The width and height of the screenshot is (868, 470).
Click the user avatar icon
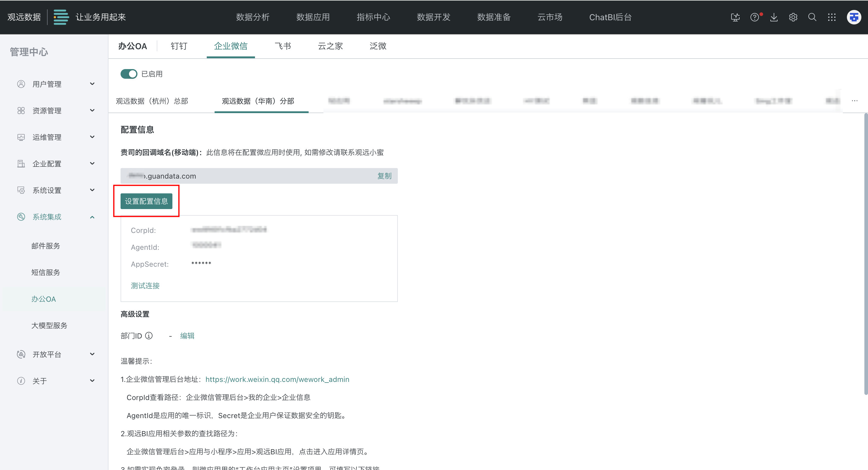[854, 17]
